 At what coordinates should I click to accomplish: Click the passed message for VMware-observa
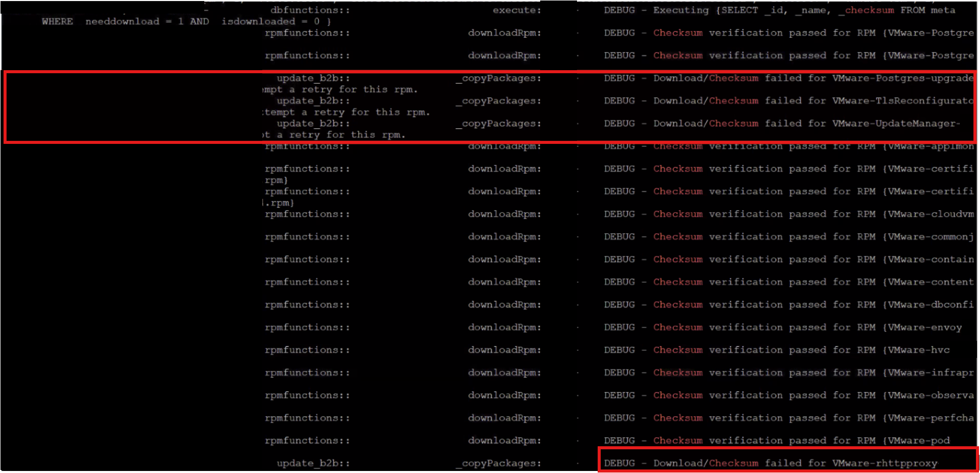813,396
